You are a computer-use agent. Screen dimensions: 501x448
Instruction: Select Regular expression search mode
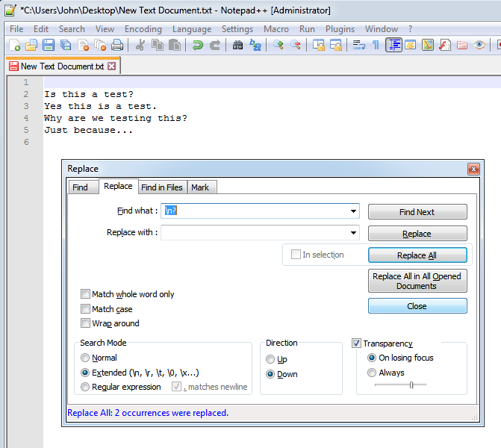coord(85,387)
